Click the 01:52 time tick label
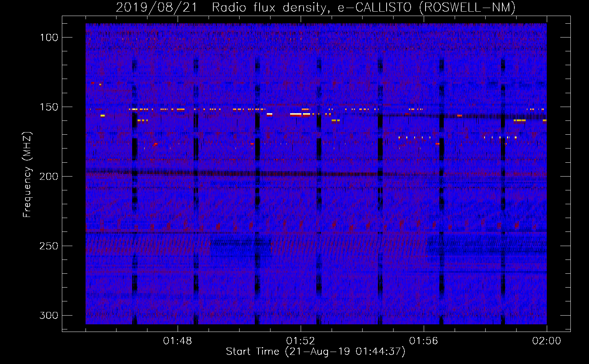 click(x=301, y=341)
